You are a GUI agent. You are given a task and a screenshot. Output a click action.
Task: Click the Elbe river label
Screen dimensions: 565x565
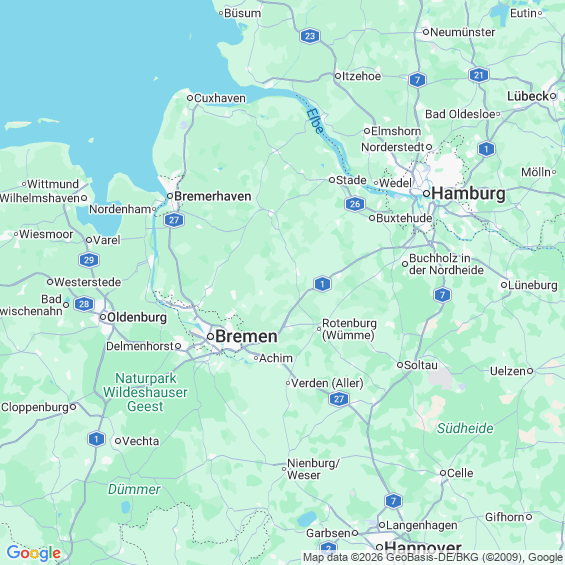pyautogui.click(x=315, y=121)
